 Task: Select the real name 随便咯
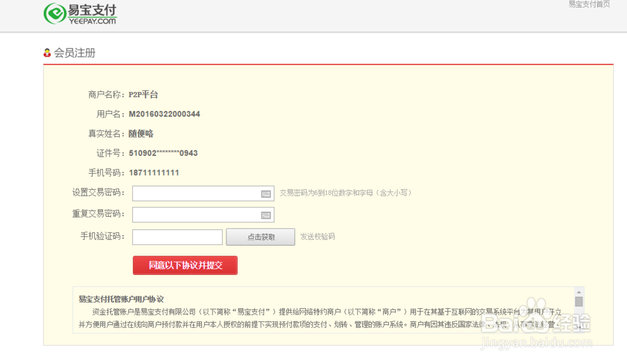[x=141, y=134]
